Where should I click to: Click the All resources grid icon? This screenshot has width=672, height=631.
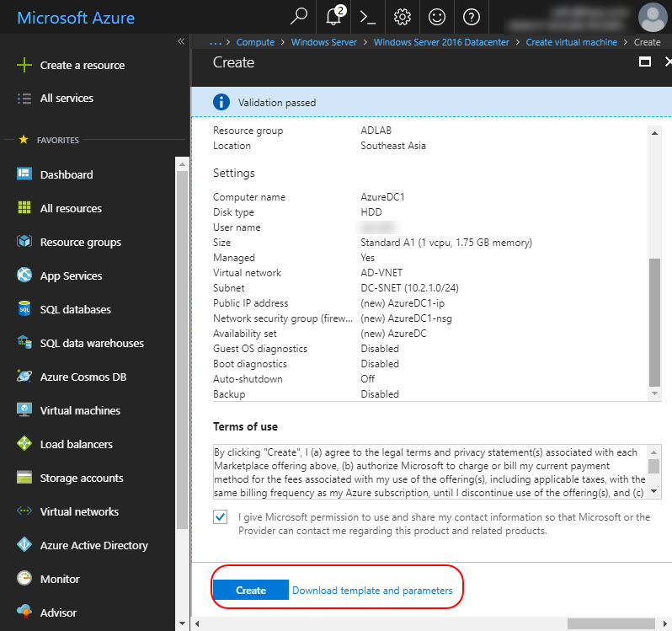click(x=24, y=207)
